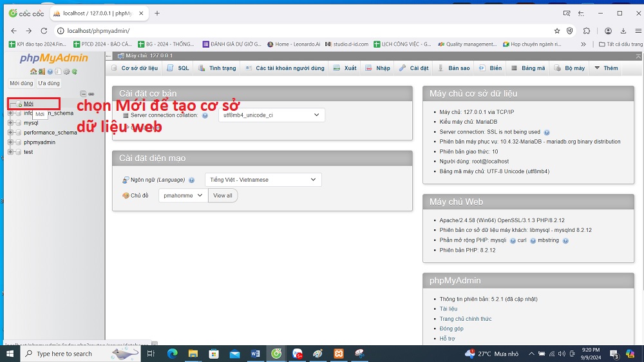644x362 pixels.
Task: Open Biến variables tab
Action: [490, 68]
